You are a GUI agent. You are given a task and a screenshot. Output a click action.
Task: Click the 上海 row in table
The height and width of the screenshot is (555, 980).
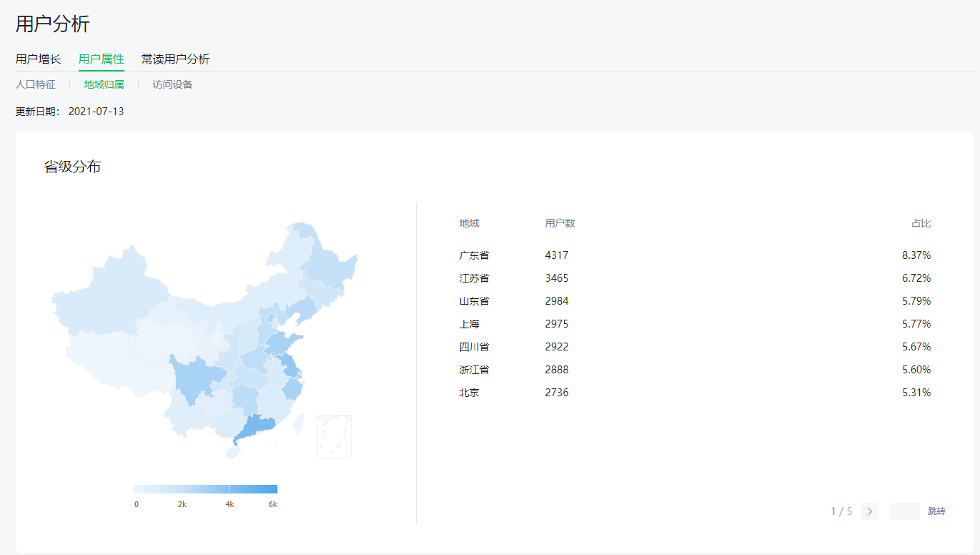tap(695, 324)
